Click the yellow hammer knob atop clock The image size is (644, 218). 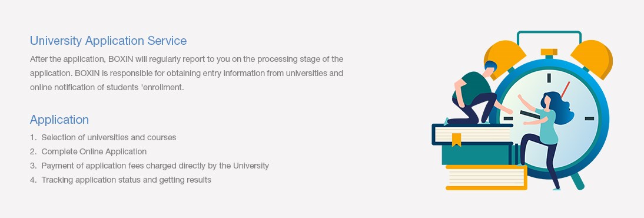(549, 52)
